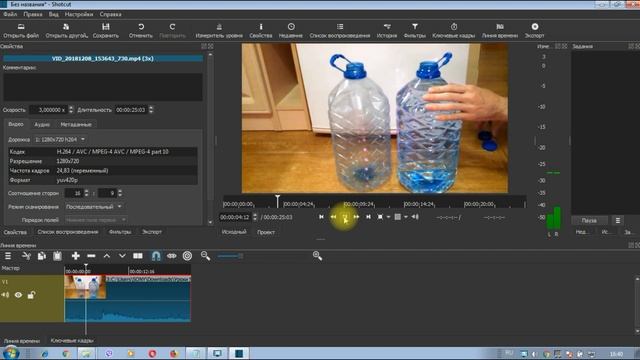
Task: Toggle ripple all tracks target icon
Action: coord(187,256)
